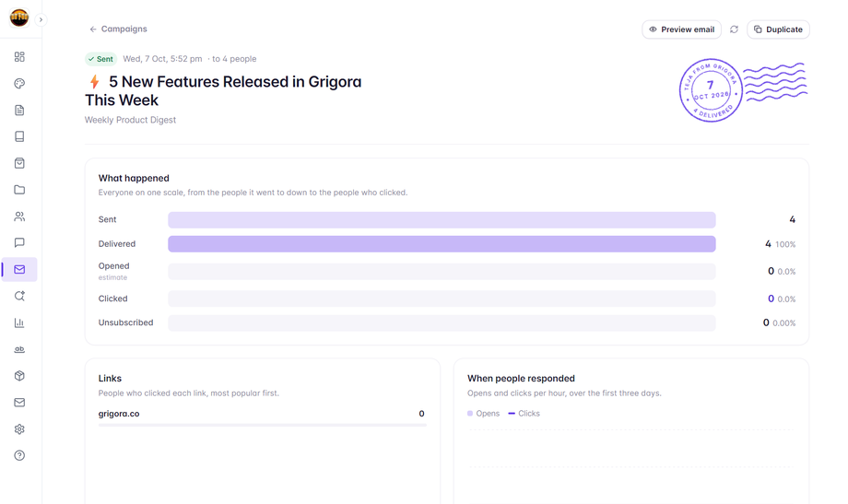Open the cube box icon in sidebar
848x504 pixels.
(19, 376)
